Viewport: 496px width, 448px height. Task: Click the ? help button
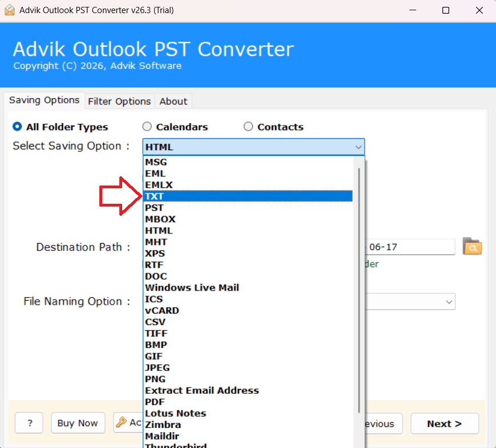coord(29,423)
